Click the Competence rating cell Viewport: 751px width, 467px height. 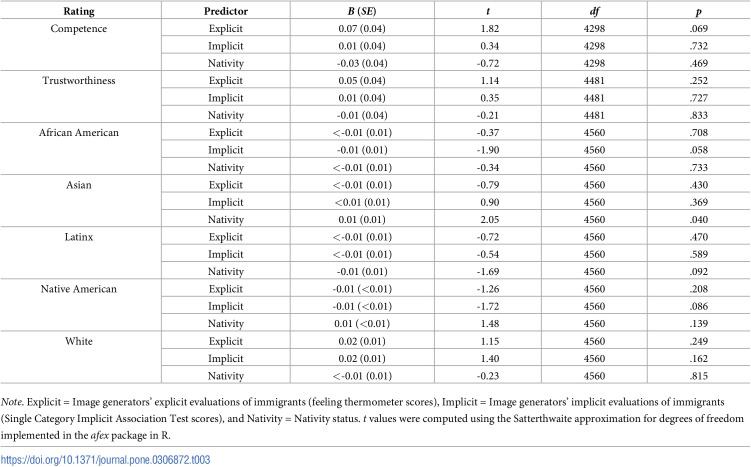pos(79,29)
